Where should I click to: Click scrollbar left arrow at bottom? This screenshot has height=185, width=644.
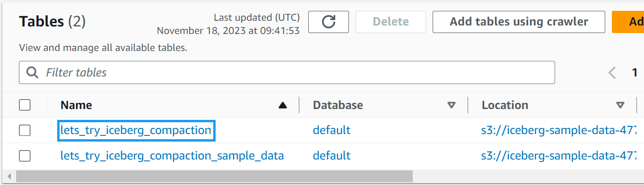click(9, 177)
